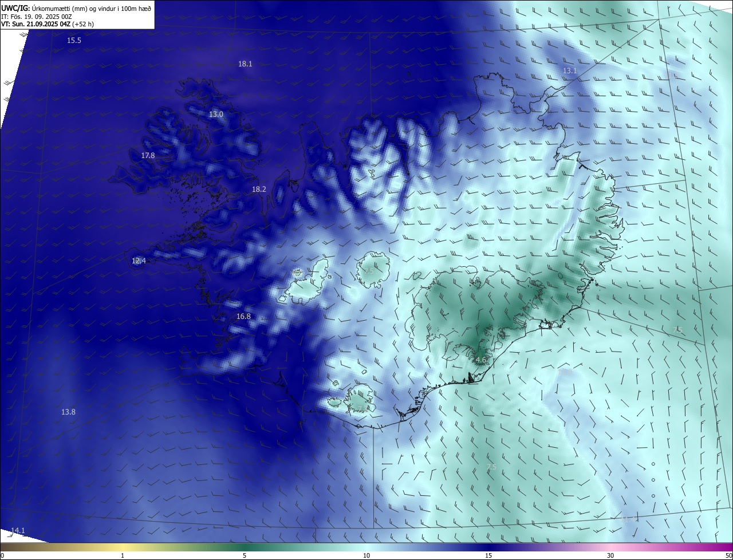Screen dimensions: 733x560
Task: Click the 1 tick on the color scale
Action: click(123, 555)
